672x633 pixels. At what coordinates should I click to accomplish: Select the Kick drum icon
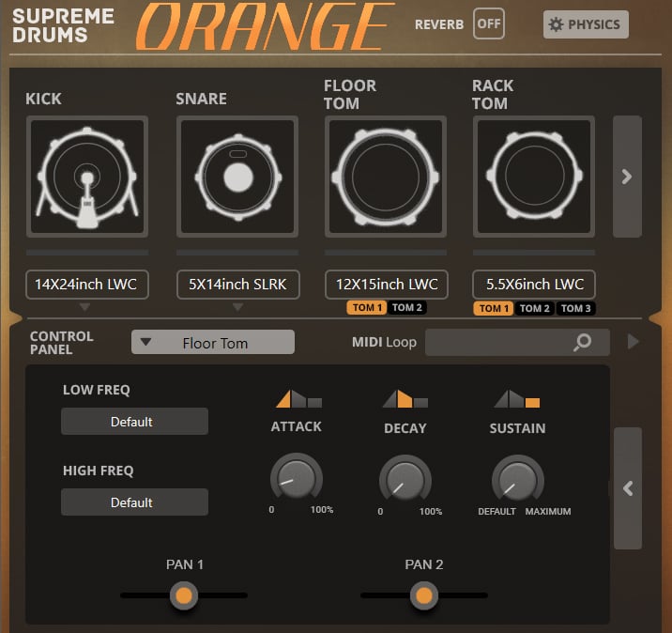(x=86, y=177)
